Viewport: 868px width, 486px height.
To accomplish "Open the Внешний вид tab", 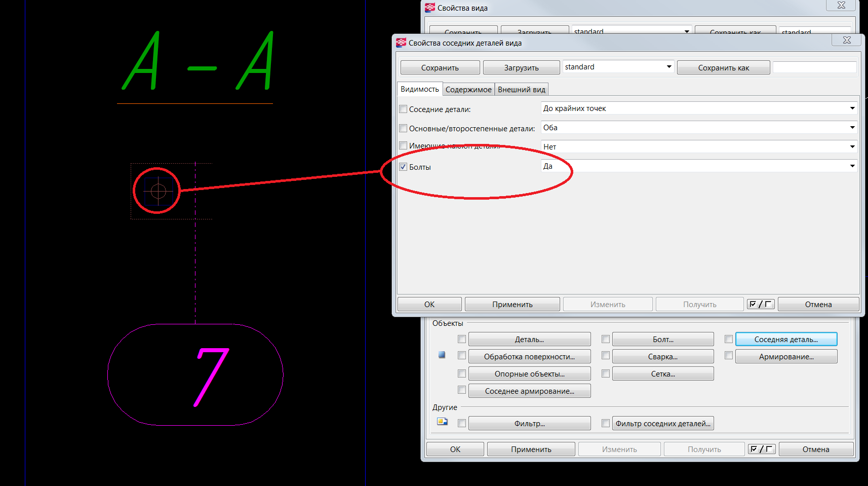I will tap(521, 90).
